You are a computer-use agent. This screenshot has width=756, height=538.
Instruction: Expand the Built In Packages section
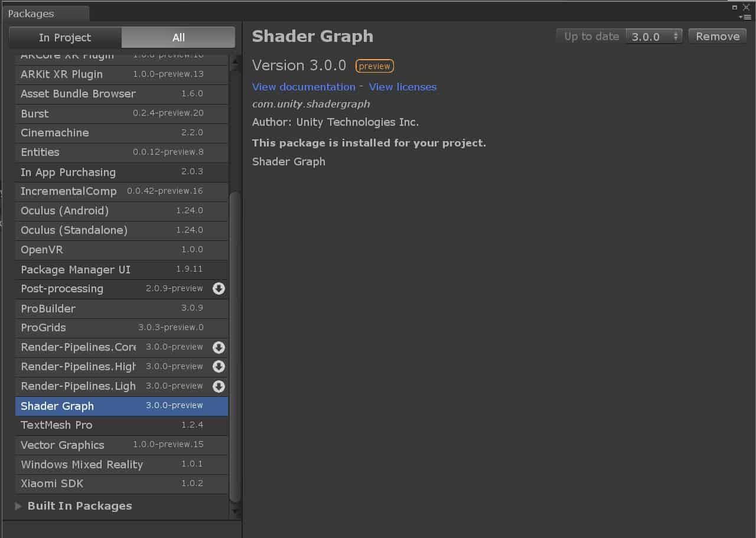pos(19,506)
